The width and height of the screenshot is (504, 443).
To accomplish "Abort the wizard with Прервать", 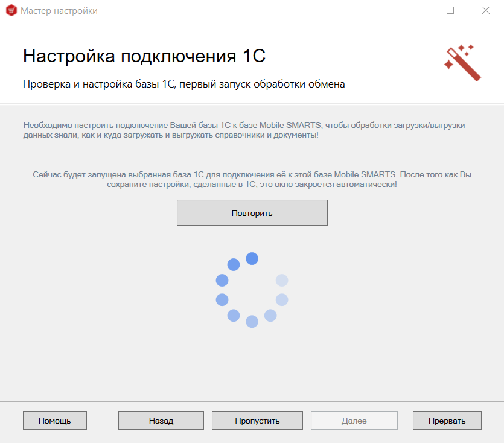I will coord(447,421).
